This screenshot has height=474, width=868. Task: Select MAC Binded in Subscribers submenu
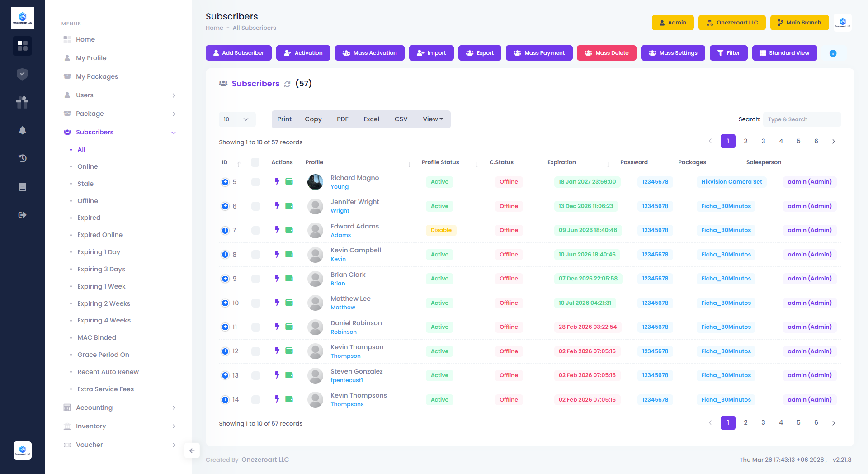coord(97,337)
